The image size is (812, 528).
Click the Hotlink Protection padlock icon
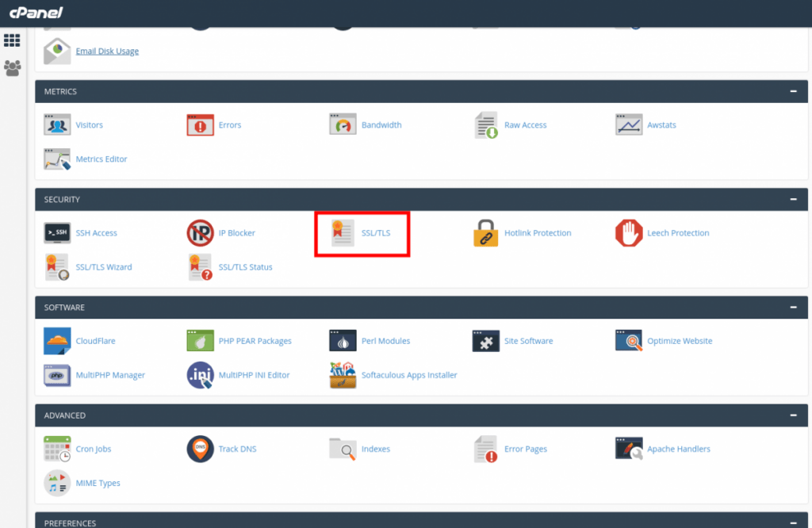click(x=485, y=233)
